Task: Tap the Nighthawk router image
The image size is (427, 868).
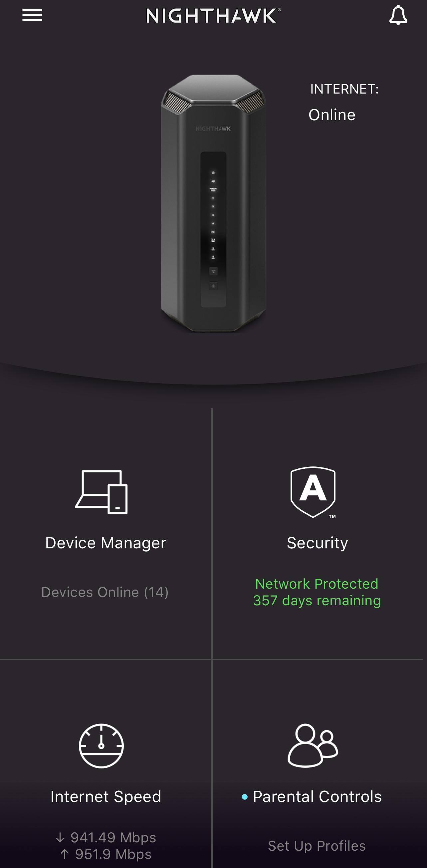Action: [214, 204]
